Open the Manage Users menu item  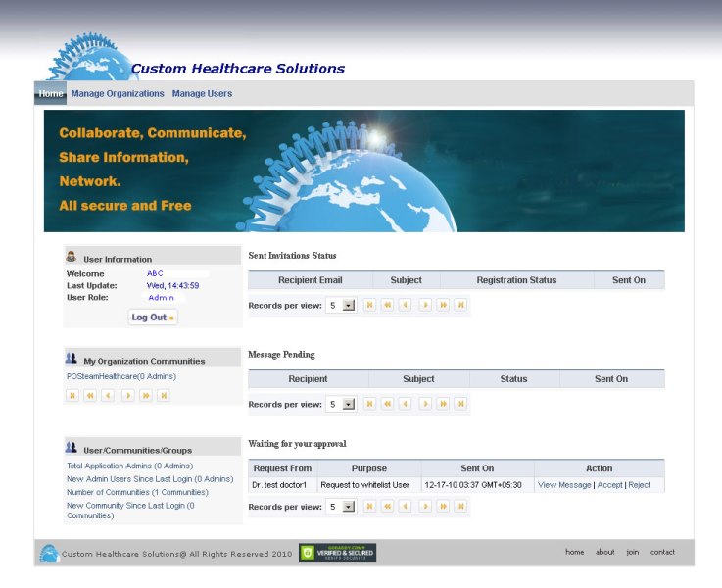click(x=202, y=94)
